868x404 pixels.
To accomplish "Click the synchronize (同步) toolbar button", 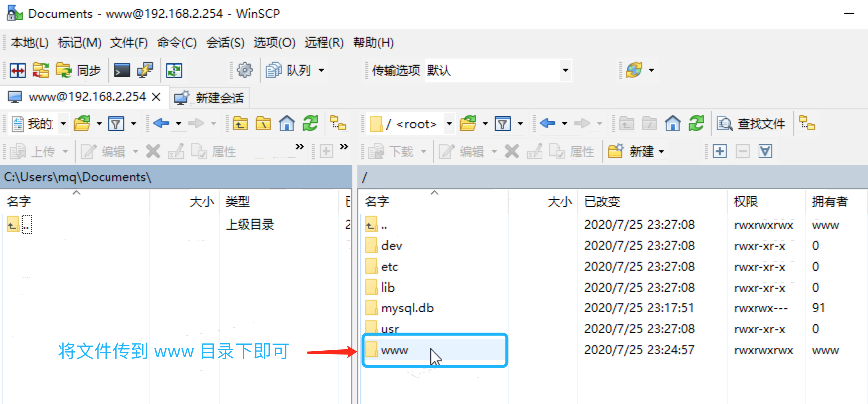I will [x=79, y=70].
